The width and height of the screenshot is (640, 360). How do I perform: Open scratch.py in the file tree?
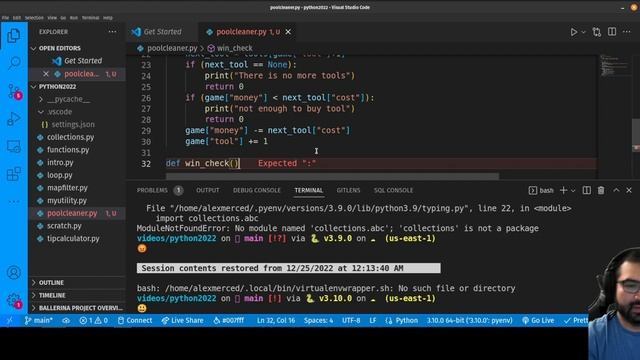77,226
